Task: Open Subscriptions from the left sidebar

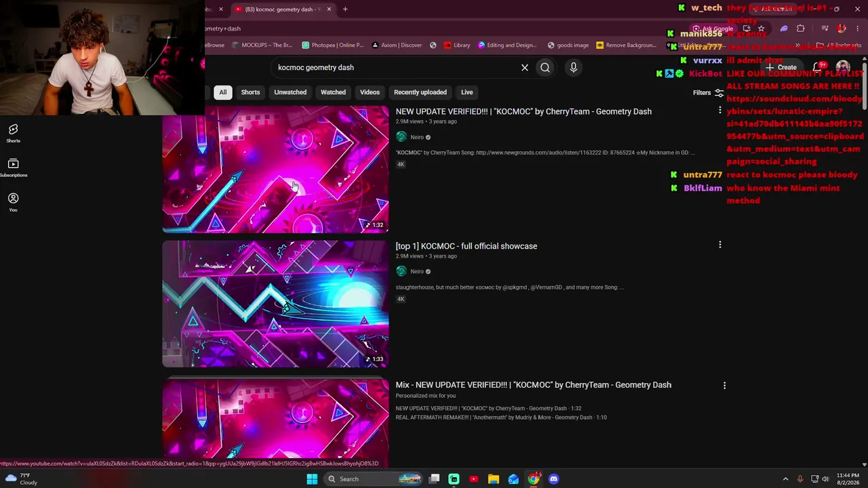Action: (x=13, y=168)
